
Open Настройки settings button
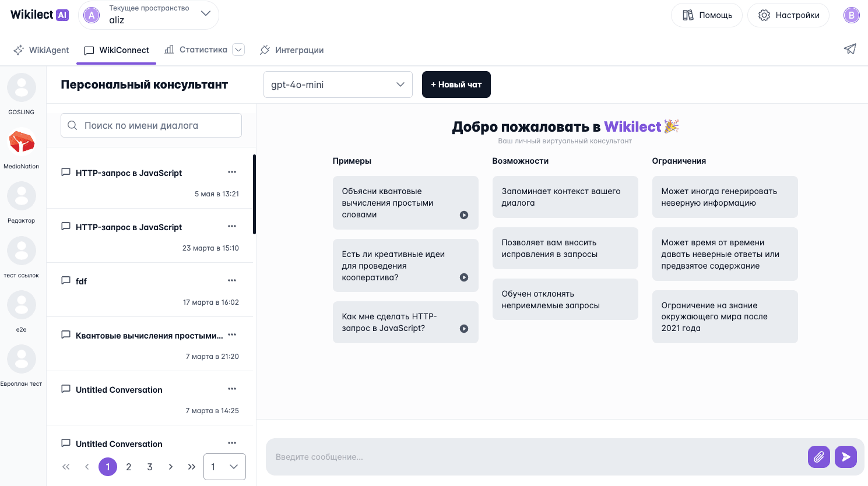(788, 15)
